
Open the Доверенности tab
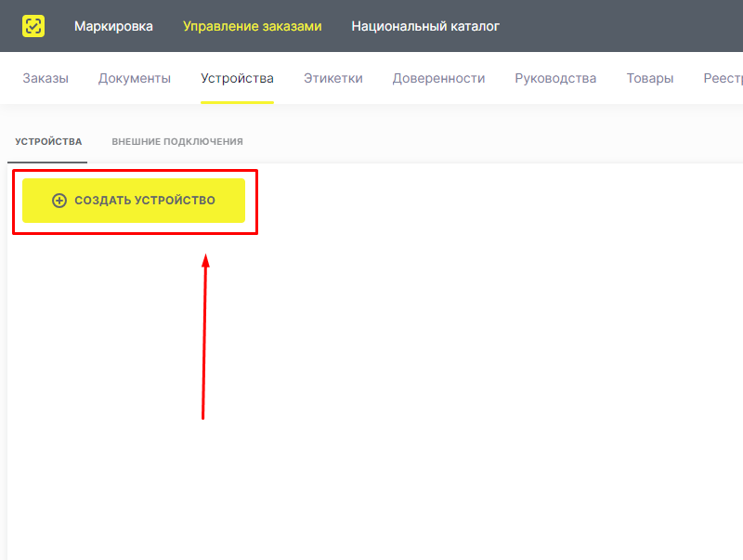point(438,78)
